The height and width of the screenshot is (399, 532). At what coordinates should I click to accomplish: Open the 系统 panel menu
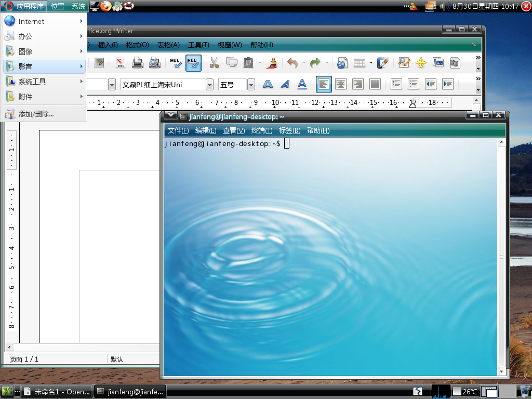click(78, 6)
